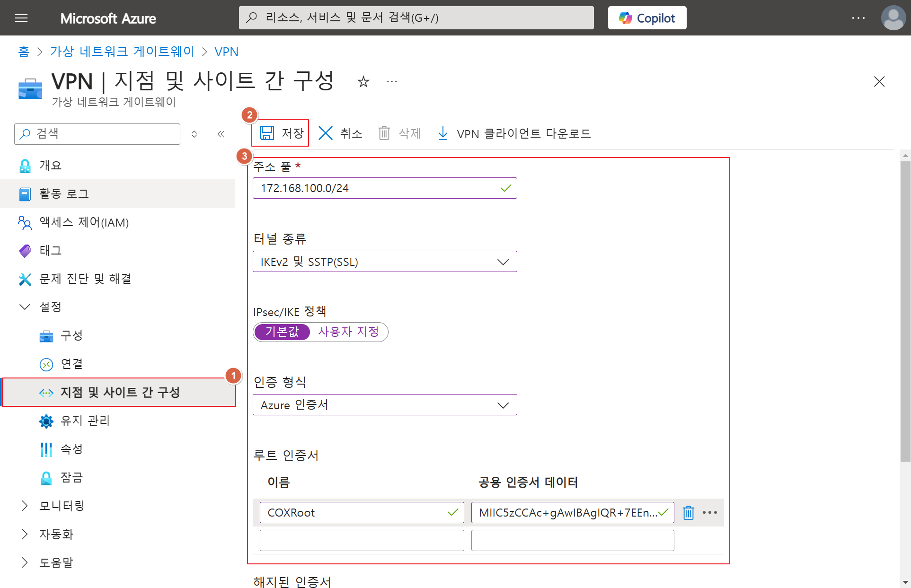Collapse the 설정 section

[x=25, y=307]
